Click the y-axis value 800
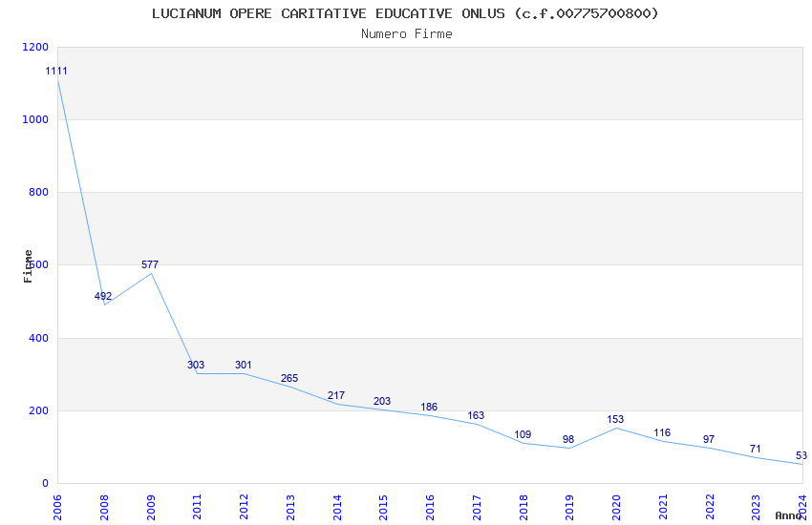 click(x=38, y=192)
